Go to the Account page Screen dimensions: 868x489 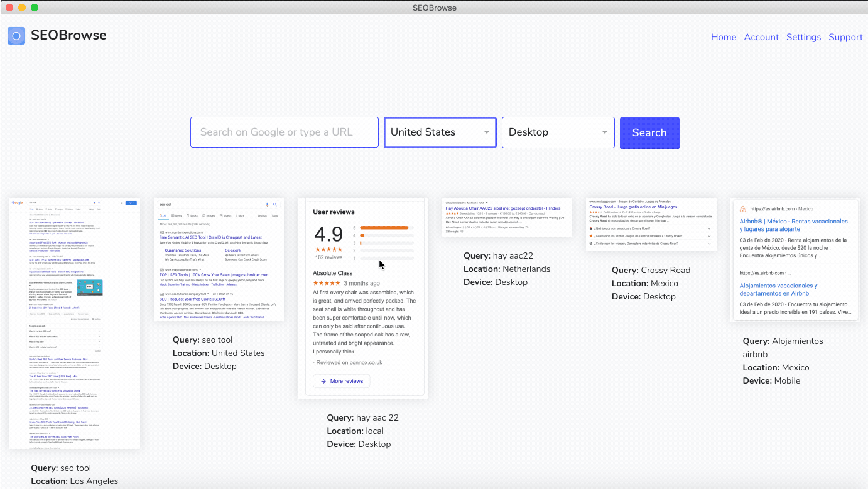(761, 37)
